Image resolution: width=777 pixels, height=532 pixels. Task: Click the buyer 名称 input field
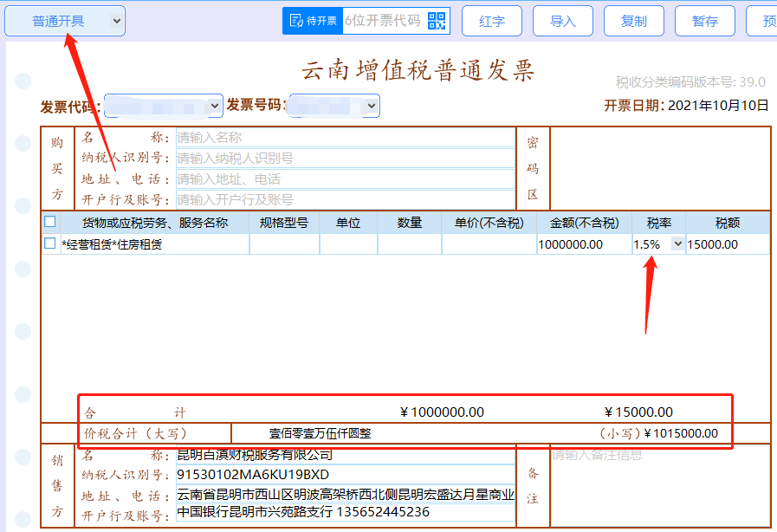click(x=345, y=137)
